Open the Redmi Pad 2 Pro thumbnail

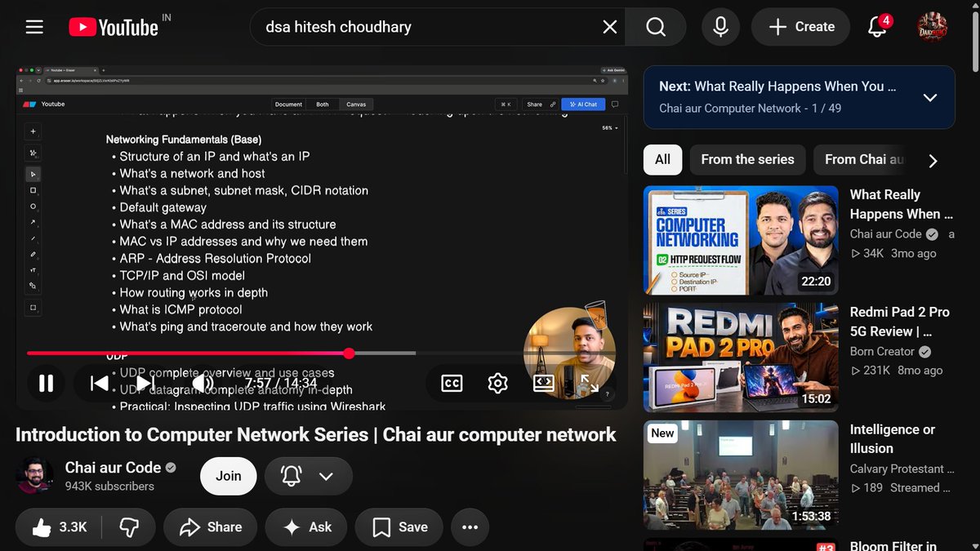[x=741, y=358]
